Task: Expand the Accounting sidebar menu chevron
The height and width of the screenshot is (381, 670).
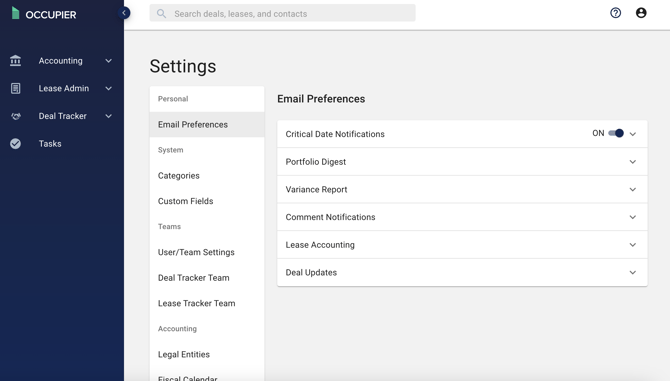Action: (109, 61)
